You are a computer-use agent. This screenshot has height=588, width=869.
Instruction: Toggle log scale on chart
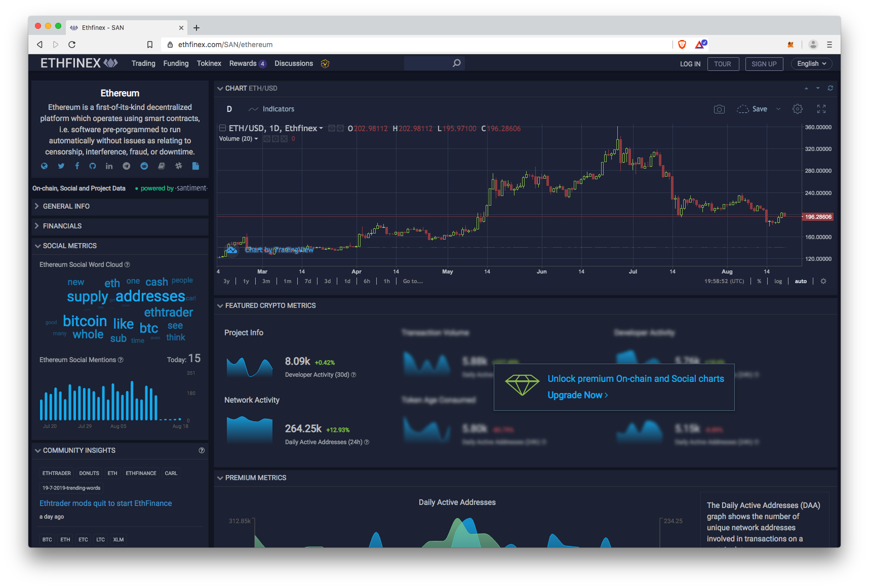click(778, 281)
